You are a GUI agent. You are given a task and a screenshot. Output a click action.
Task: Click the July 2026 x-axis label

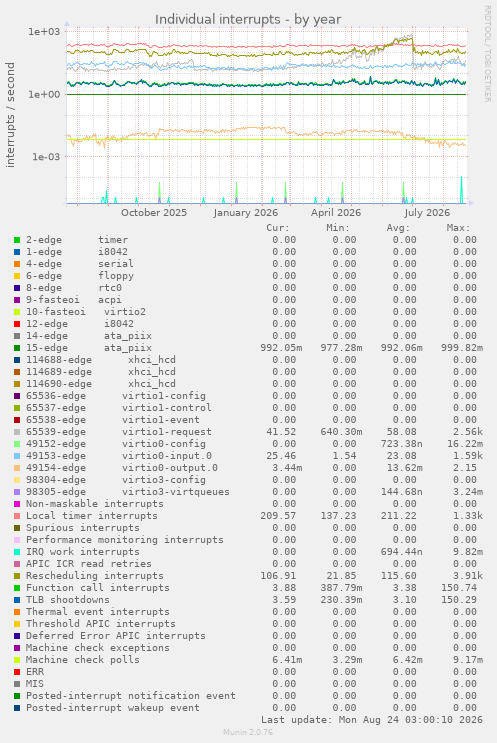coord(427,213)
